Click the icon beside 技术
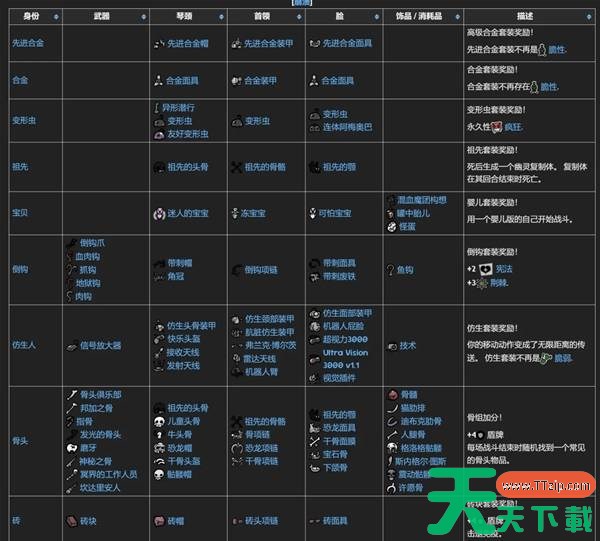 392,346
